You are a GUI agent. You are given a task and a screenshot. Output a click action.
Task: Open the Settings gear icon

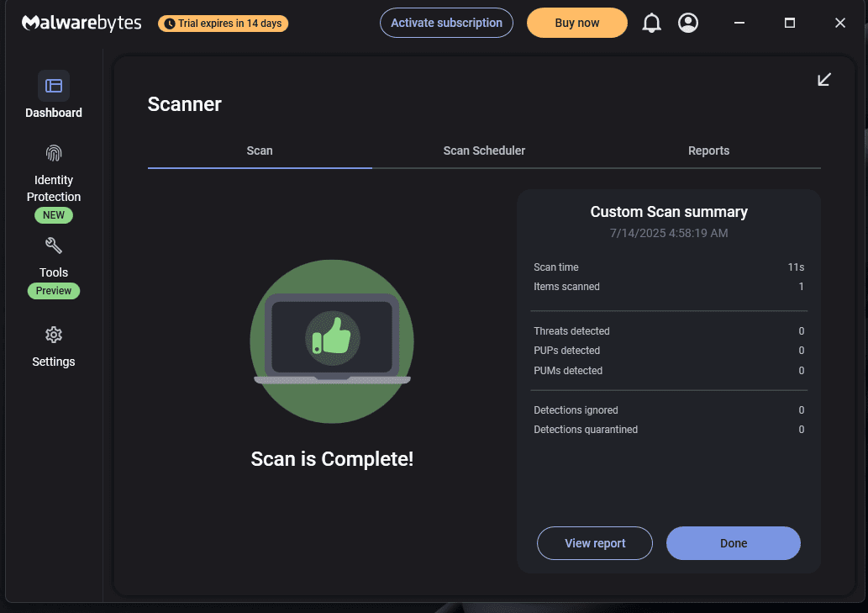54,335
